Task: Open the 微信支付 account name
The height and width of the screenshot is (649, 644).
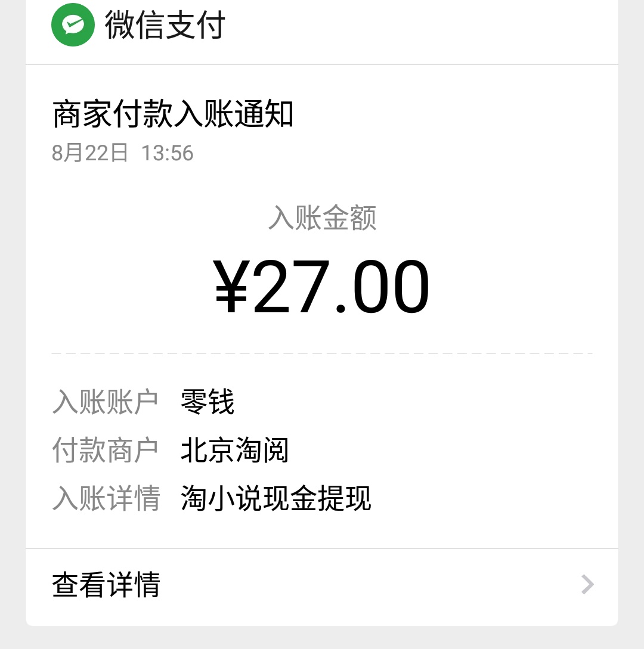Action: coord(165,25)
